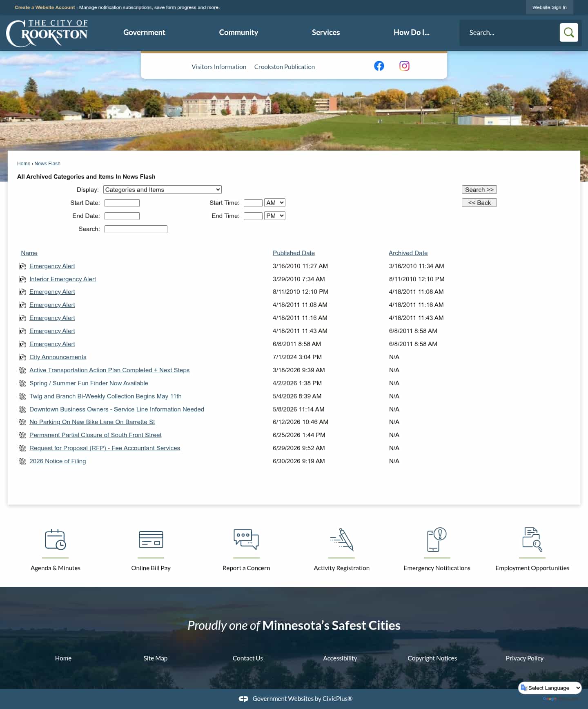Open 2026 Notice of Filing link
This screenshot has height=709, width=588.
coord(58,461)
